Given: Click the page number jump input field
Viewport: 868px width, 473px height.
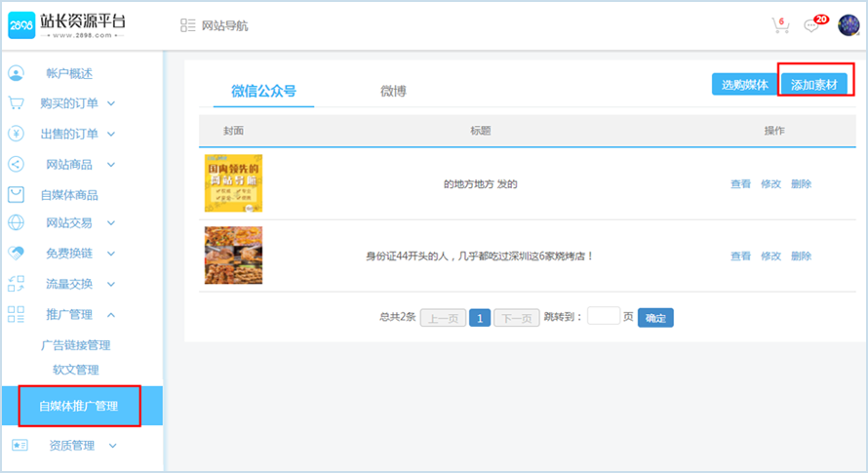Looking at the screenshot, I should pyautogui.click(x=604, y=316).
